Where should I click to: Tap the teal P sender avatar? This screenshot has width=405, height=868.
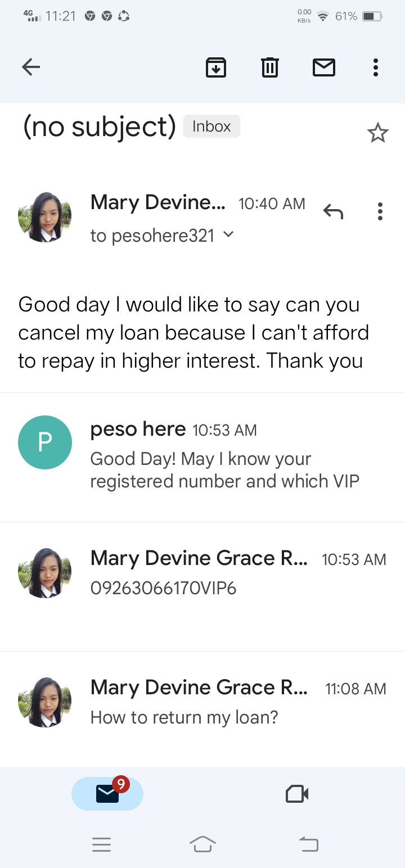[45, 442]
